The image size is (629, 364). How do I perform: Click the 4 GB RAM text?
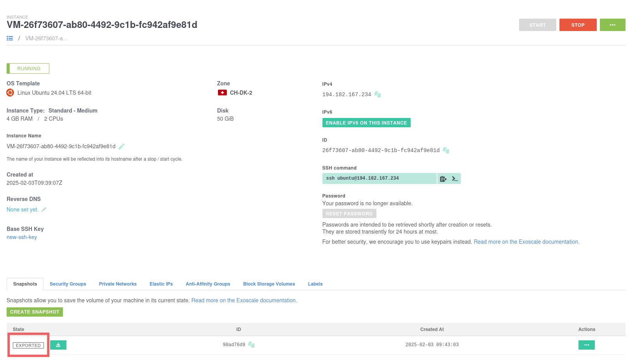tap(19, 119)
